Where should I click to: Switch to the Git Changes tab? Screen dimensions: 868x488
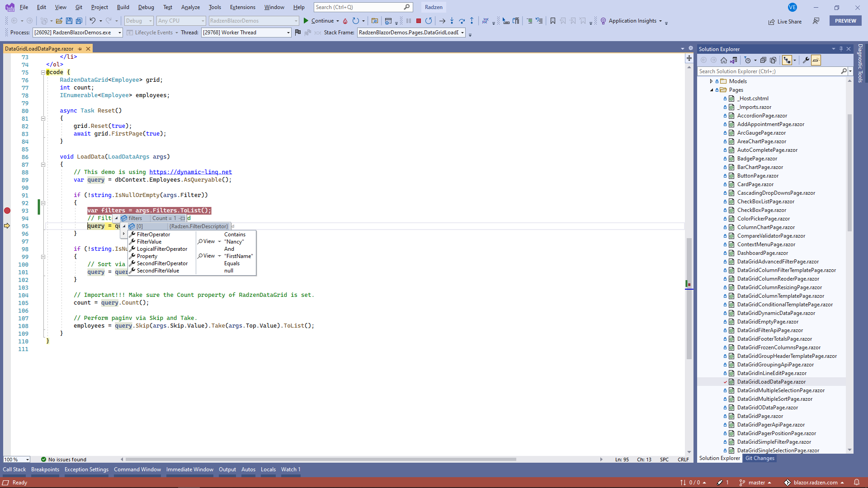click(x=759, y=458)
